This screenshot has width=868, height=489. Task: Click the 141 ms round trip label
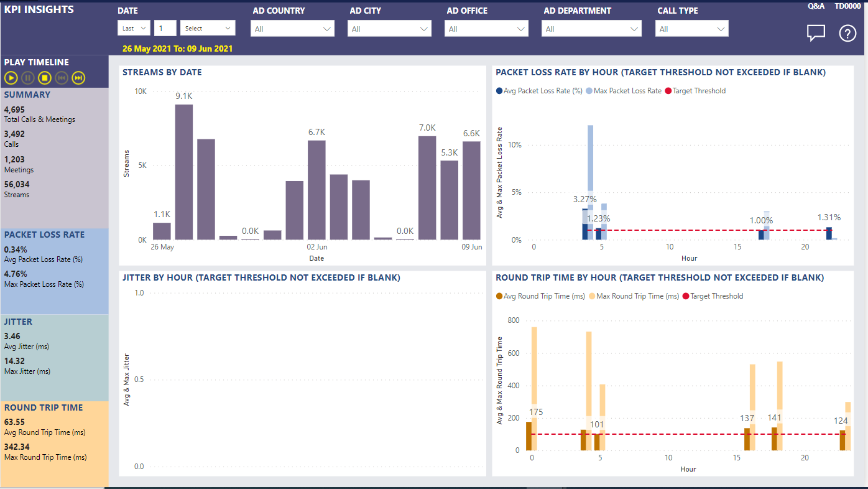click(775, 417)
